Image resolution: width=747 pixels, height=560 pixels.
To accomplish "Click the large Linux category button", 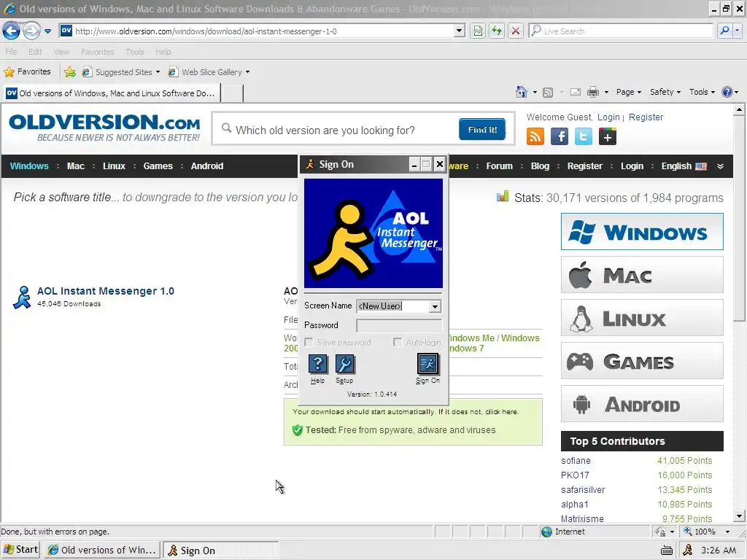I will (642, 318).
